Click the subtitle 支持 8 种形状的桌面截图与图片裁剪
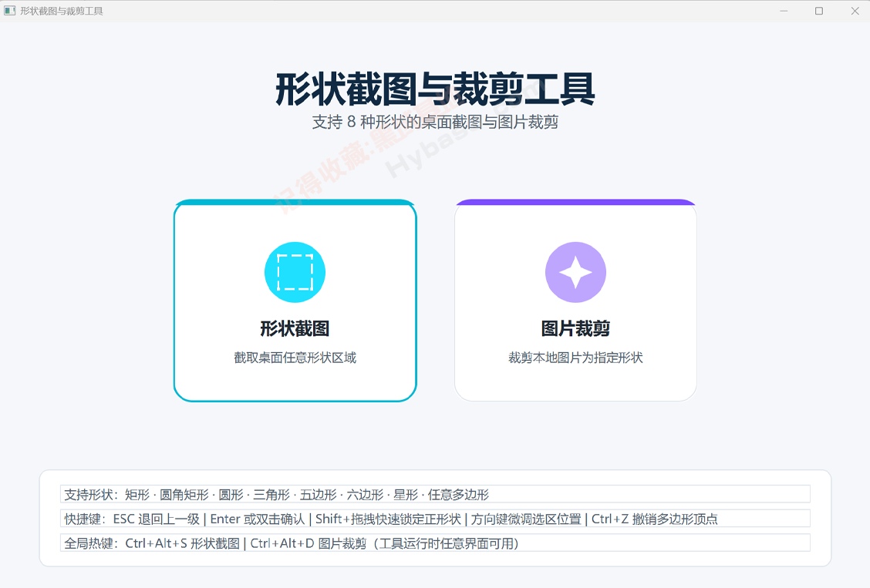Screen dimensions: 870x588 click(435, 122)
